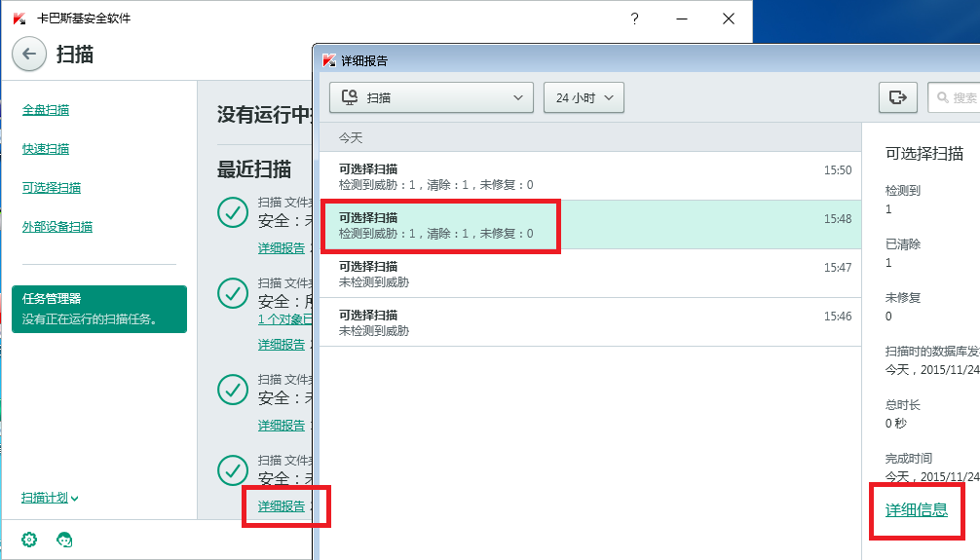This screenshot has height=560, width=980.
Task: Select the 15:47 可选择扫描 report row
Action: [x=590, y=273]
